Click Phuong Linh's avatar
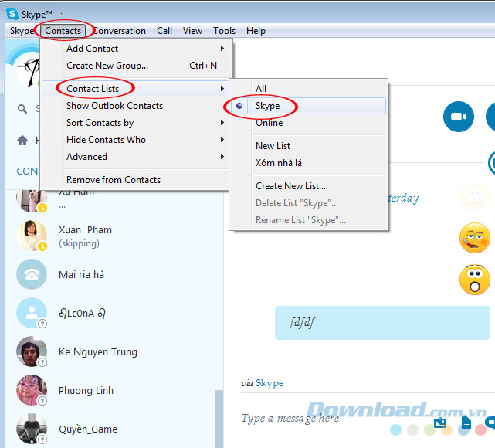 [x=32, y=390]
